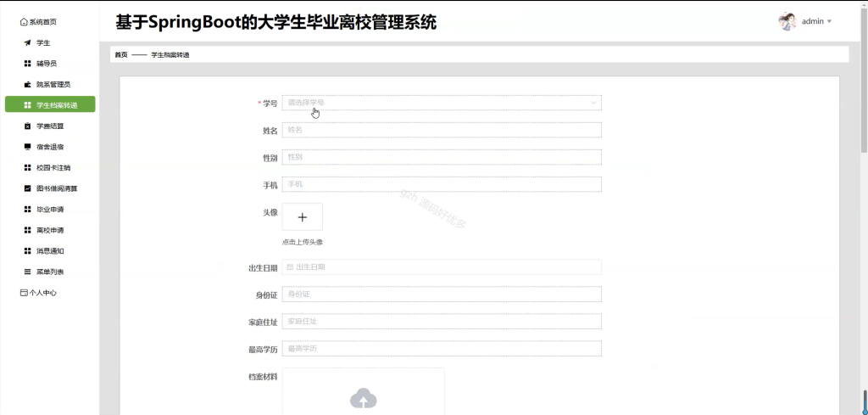The image size is (868, 415).
Task: Expand the admin user dropdown arrow
Action: [x=829, y=21]
